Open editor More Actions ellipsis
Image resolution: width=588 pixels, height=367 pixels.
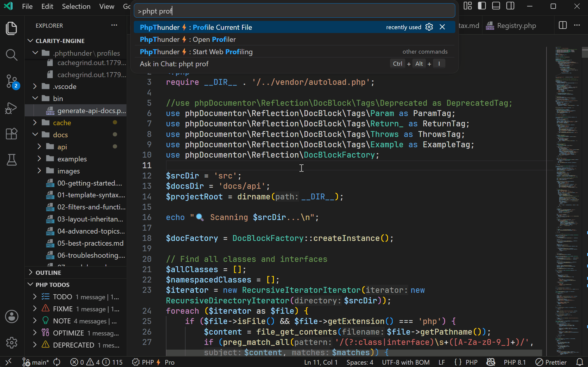pos(577,25)
